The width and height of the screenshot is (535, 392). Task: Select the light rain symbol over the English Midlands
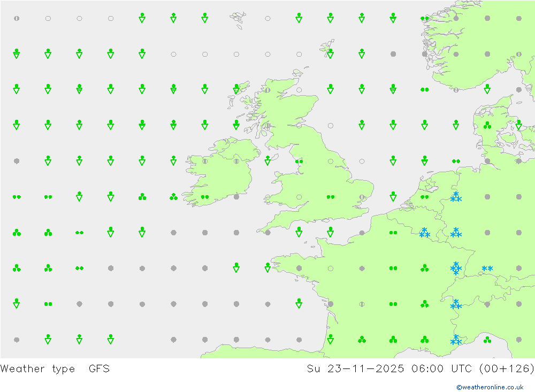pos(330,197)
